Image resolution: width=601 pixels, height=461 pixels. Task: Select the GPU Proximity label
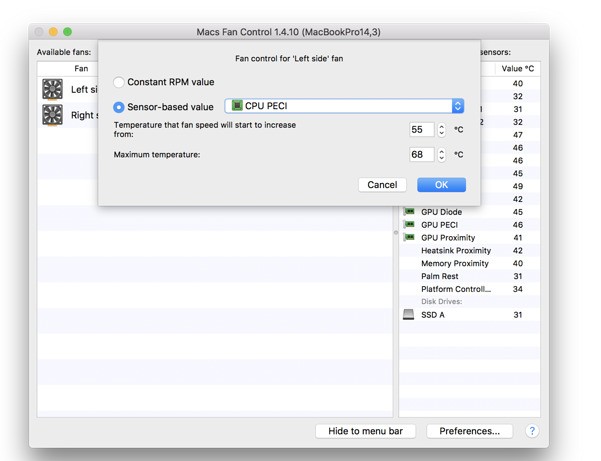click(448, 238)
